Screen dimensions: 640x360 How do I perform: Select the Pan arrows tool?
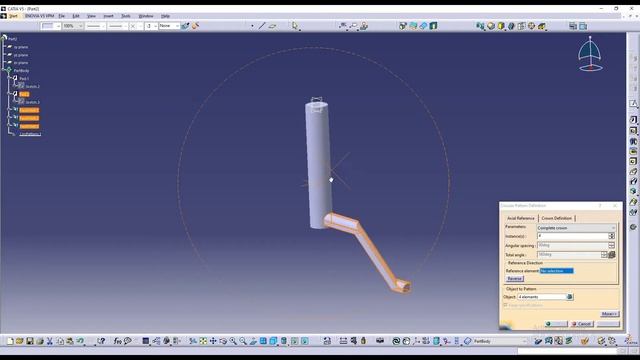point(213,341)
